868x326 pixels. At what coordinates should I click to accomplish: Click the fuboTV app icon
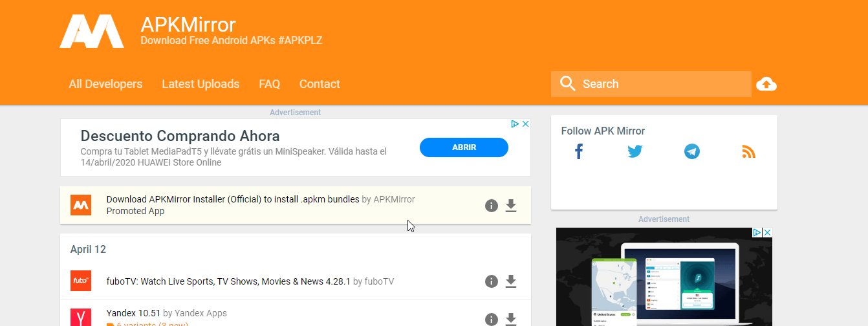pyautogui.click(x=81, y=281)
